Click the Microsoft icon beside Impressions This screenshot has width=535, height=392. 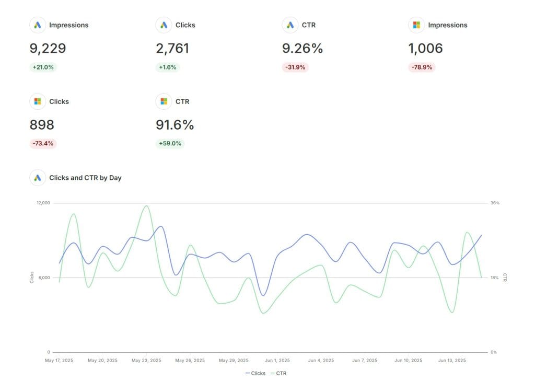(x=416, y=25)
